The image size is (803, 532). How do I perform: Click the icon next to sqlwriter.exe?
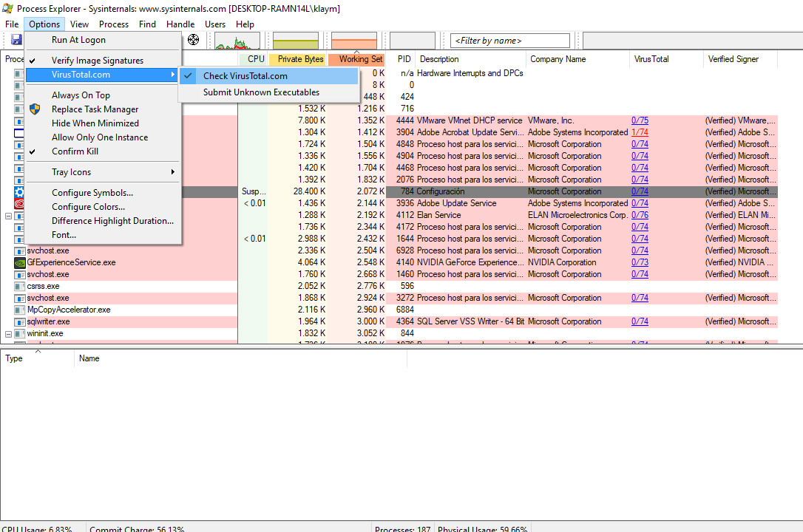(19, 321)
